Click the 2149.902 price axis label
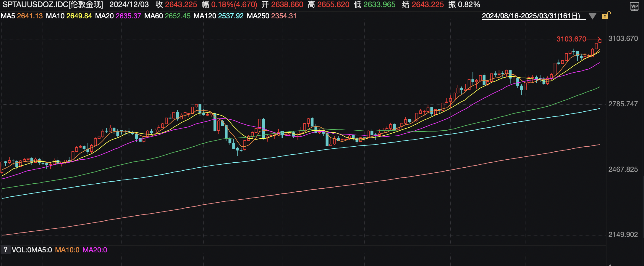The height and width of the screenshot is (266, 644). pyautogui.click(x=623, y=235)
